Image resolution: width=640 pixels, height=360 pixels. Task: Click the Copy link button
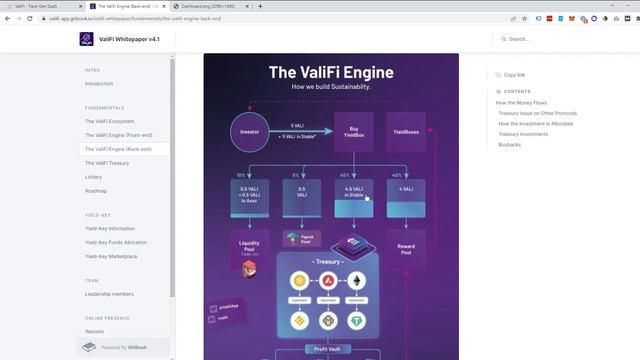point(510,75)
